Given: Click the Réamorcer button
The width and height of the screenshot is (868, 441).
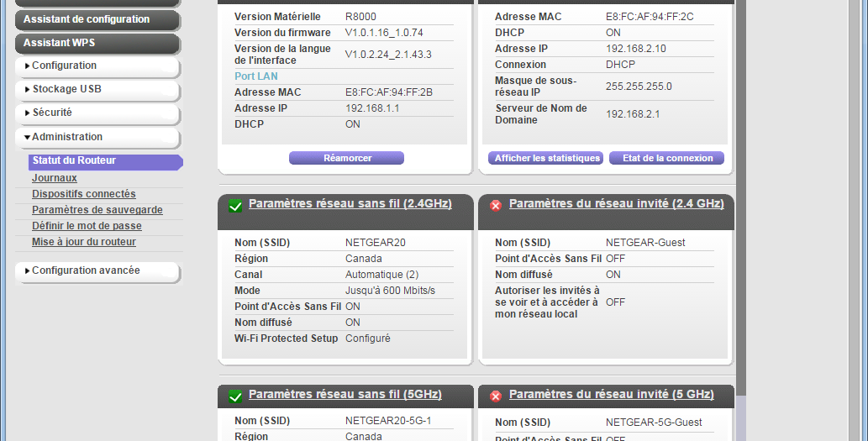Looking at the screenshot, I should point(346,158).
